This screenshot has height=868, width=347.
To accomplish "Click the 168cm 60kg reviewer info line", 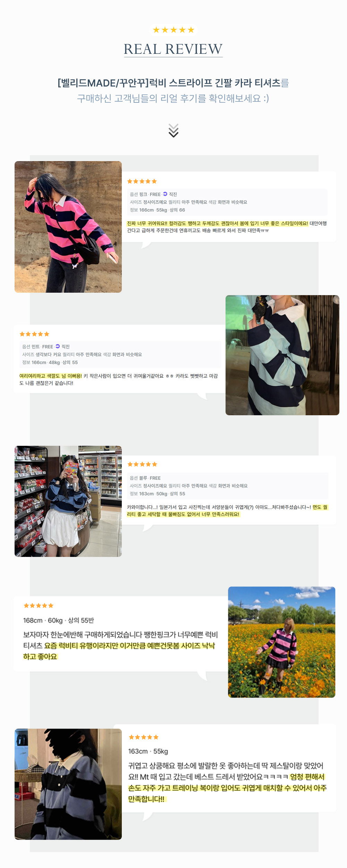I will click(x=58, y=620).
